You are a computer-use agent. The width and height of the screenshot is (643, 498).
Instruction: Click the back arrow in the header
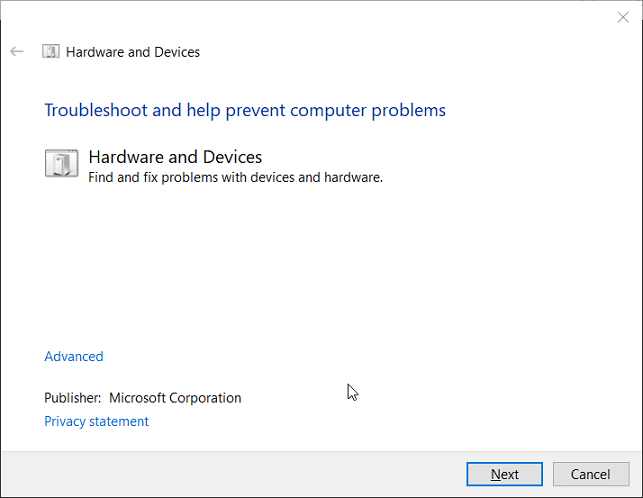16,52
